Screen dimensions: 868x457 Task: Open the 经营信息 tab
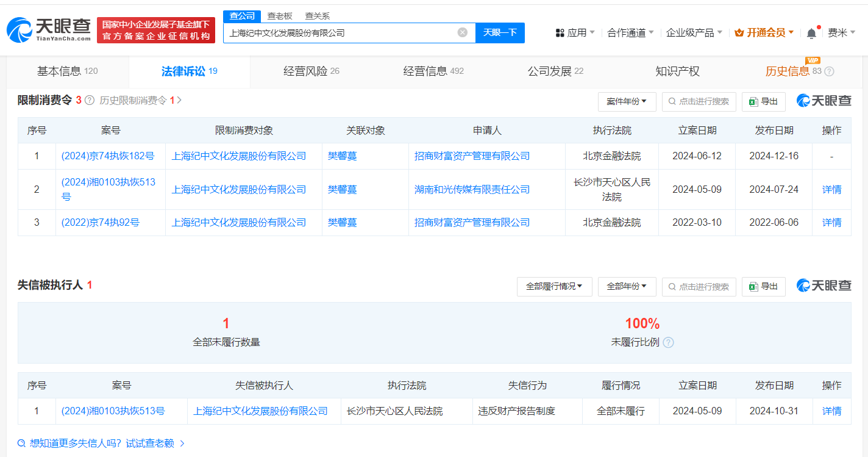433,71
